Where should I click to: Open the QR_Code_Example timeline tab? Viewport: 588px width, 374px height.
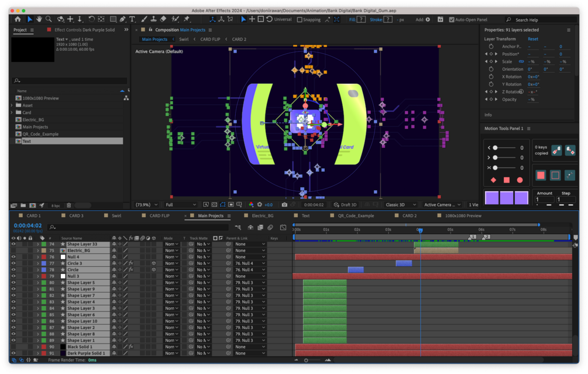pyautogui.click(x=356, y=216)
